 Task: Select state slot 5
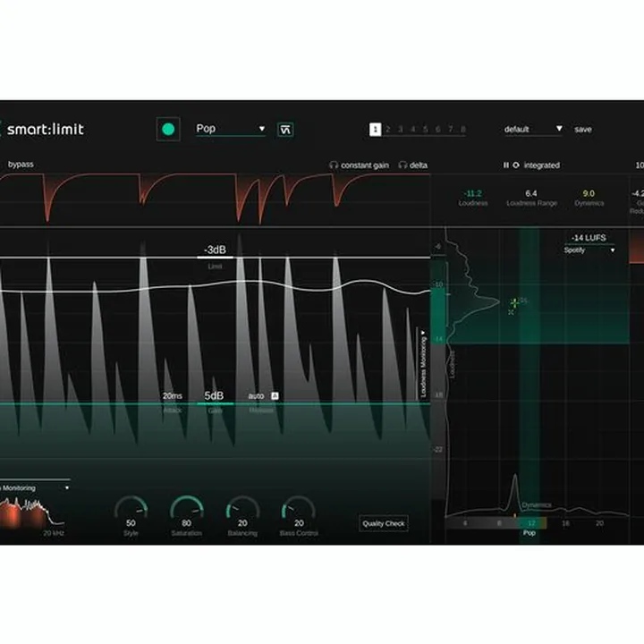tap(426, 130)
